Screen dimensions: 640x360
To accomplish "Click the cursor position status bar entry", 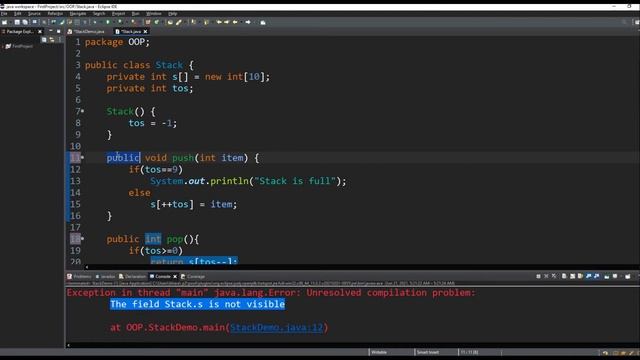I will (x=469, y=352).
